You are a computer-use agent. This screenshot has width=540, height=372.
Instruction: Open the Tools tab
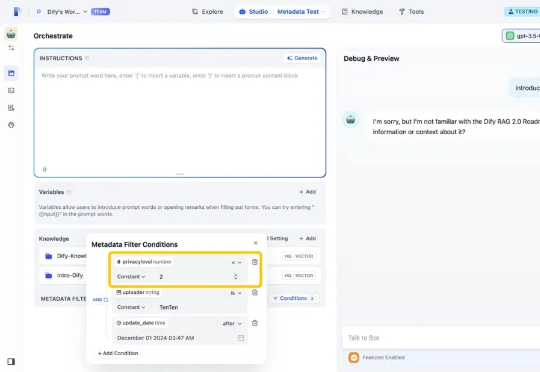411,12
